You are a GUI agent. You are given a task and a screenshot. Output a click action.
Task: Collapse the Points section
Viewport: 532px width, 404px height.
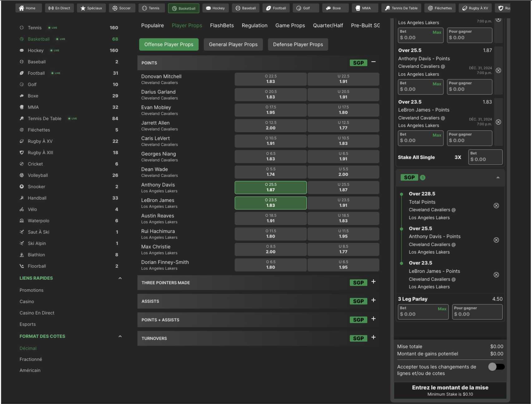[373, 62]
